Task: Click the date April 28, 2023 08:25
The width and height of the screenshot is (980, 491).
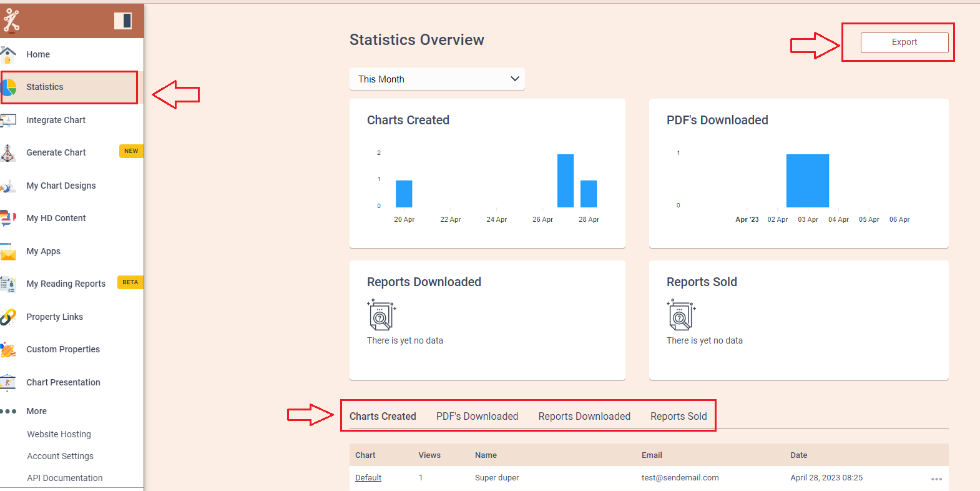Action: 826,478
